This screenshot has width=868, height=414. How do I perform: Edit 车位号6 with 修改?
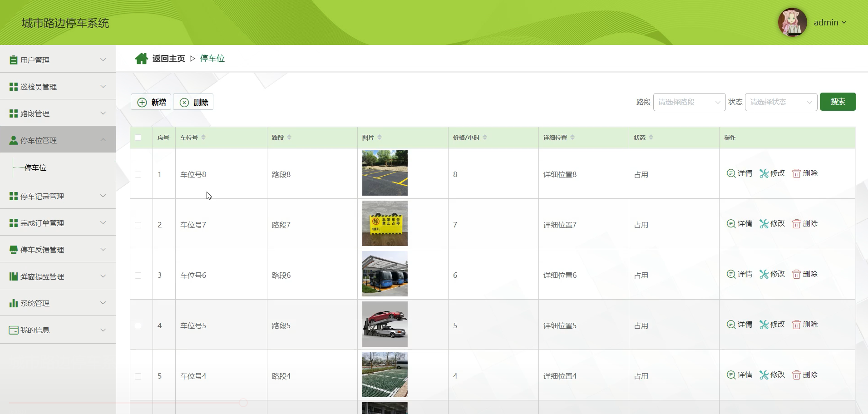click(772, 274)
